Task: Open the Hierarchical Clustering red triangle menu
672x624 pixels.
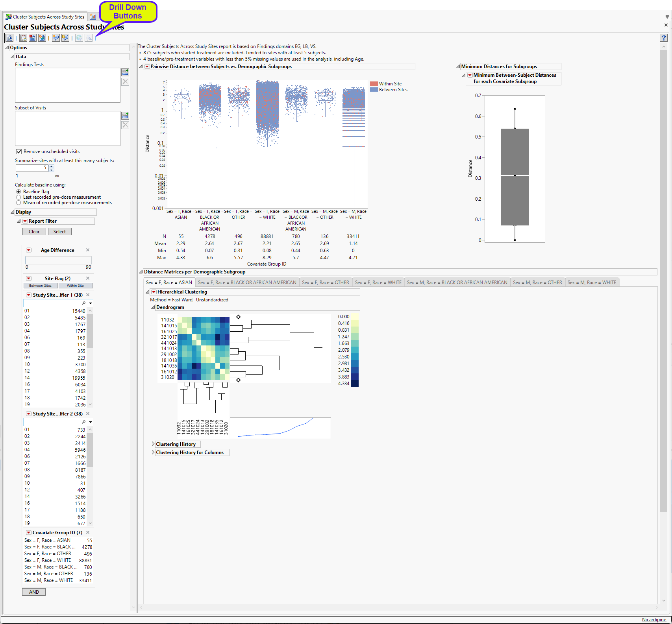Action: (154, 292)
